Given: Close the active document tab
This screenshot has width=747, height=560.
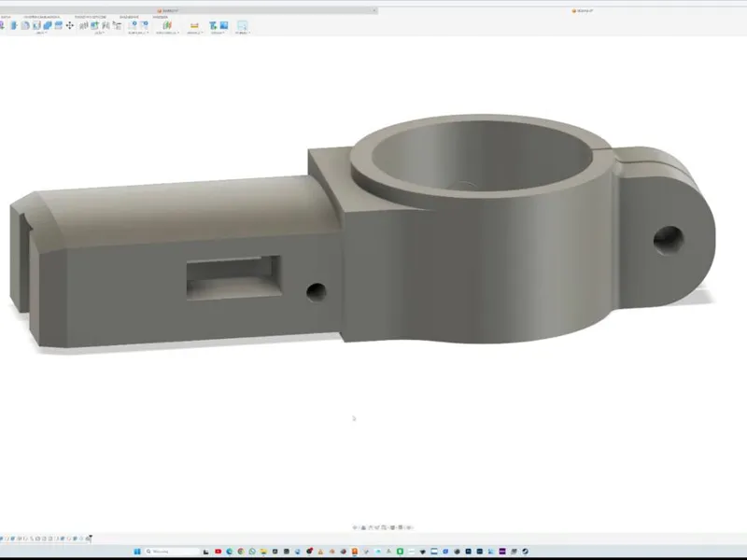Looking at the screenshot, I should (x=374, y=10).
